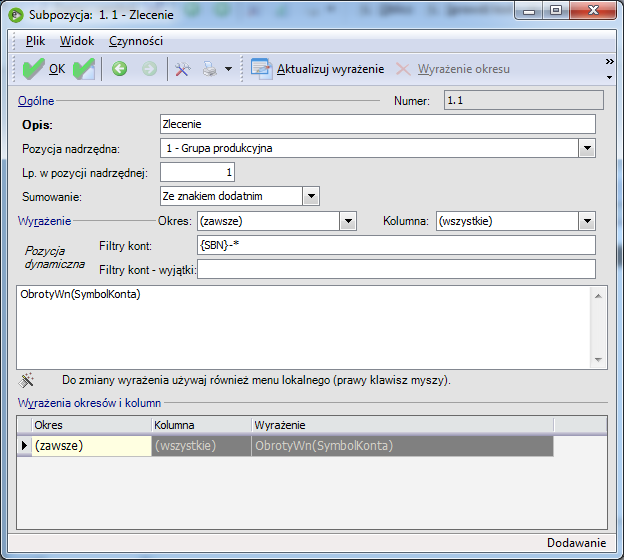This screenshot has width=624, height=560.
Task: Click the expression wizard wand icon
Action: (26, 380)
